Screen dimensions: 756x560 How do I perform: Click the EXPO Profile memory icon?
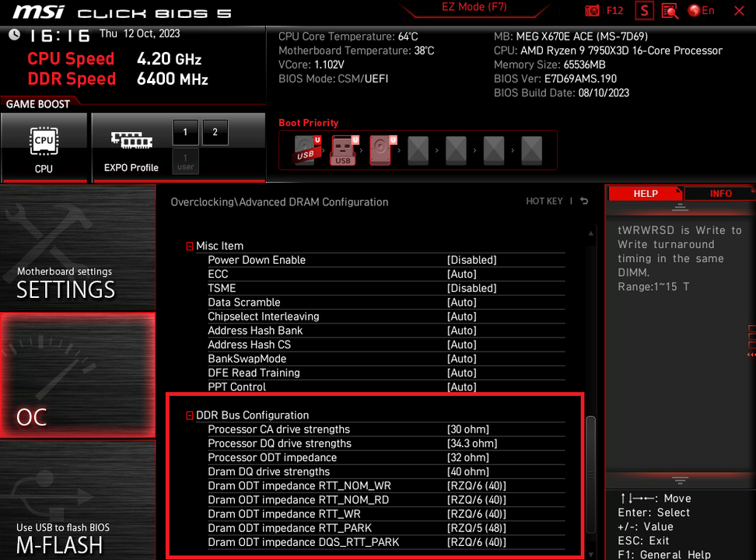131,147
